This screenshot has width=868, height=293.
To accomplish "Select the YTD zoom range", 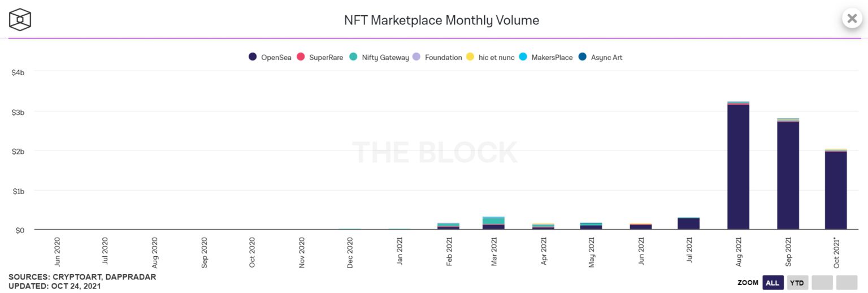I will [797, 282].
